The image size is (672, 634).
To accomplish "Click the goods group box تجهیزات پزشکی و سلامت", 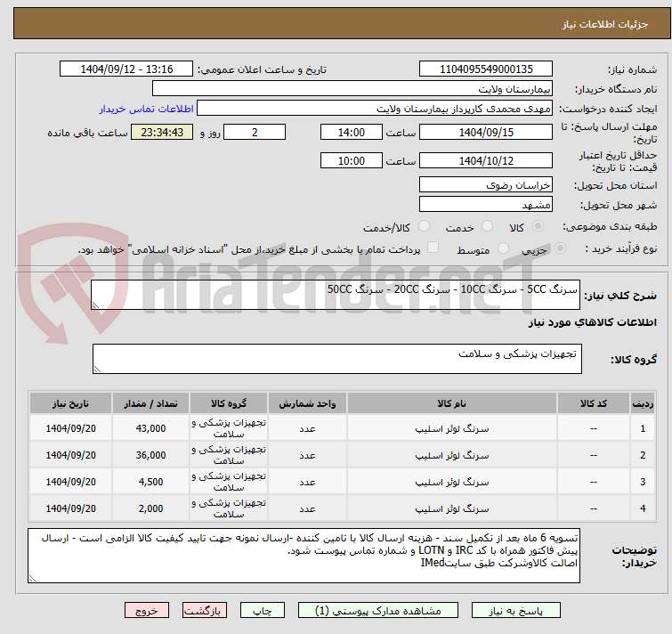I will pos(337,359).
